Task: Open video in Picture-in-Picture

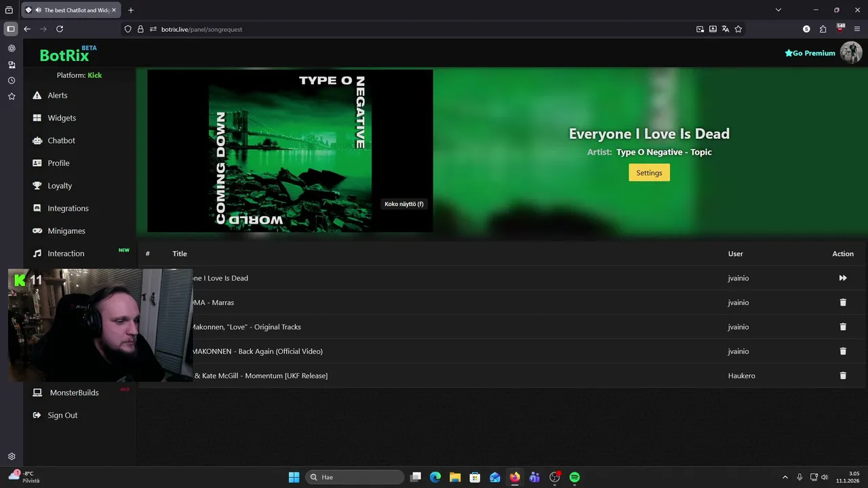Action: pyautogui.click(x=700, y=29)
